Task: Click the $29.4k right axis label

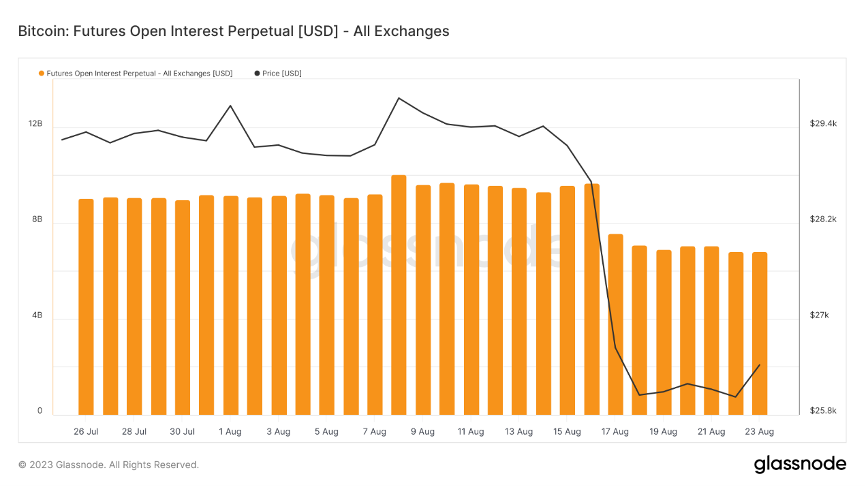Action: pyautogui.click(x=823, y=124)
